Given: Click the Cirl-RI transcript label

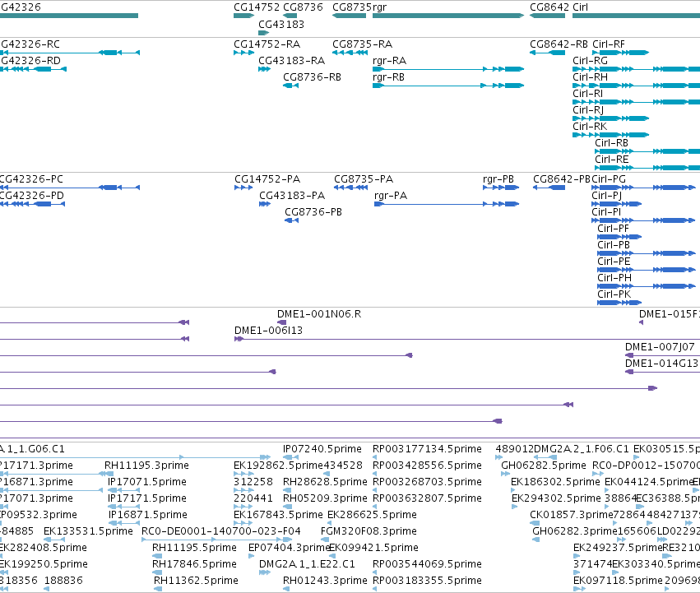Looking at the screenshot, I should 588,94.
